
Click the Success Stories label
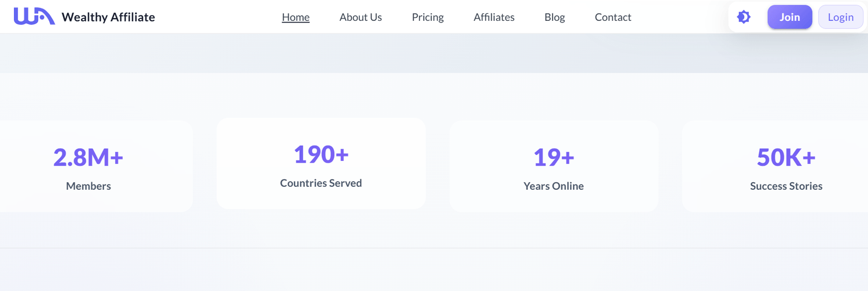point(786,186)
